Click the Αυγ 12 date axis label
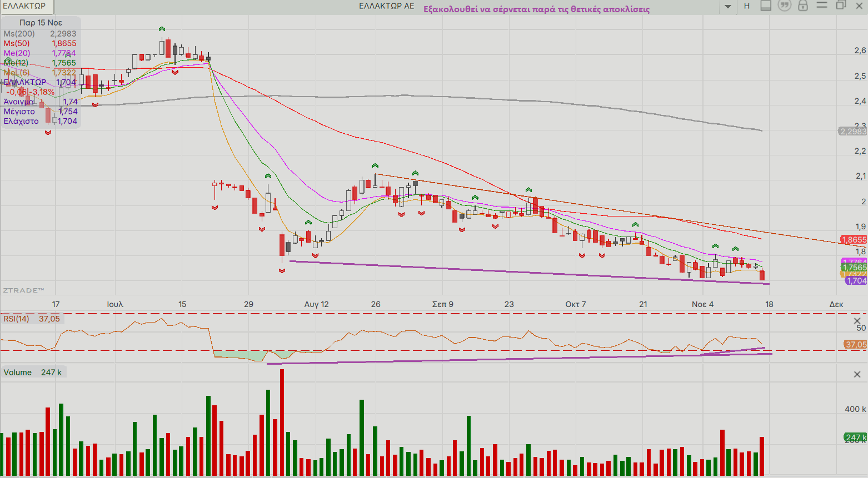The width and height of the screenshot is (868, 478). click(x=316, y=304)
